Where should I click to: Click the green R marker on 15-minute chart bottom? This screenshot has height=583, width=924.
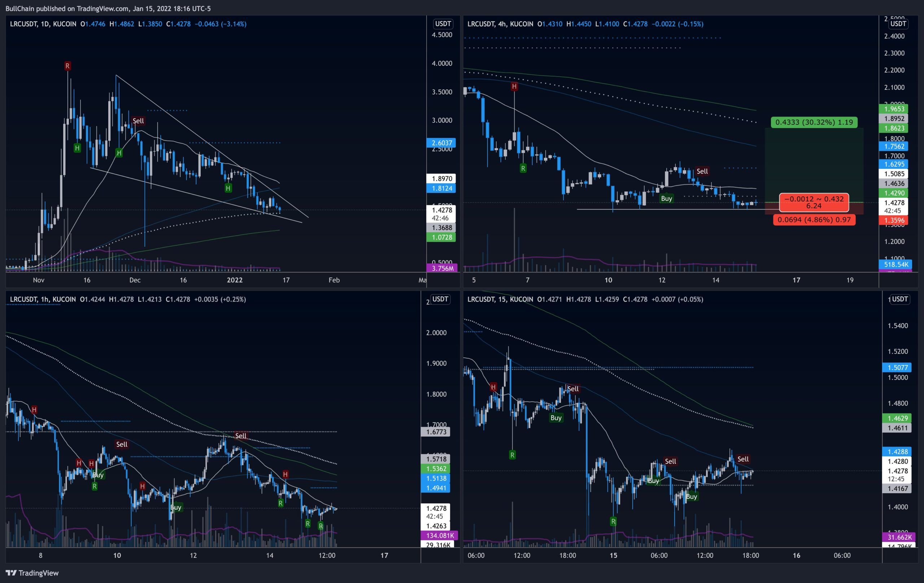613,521
